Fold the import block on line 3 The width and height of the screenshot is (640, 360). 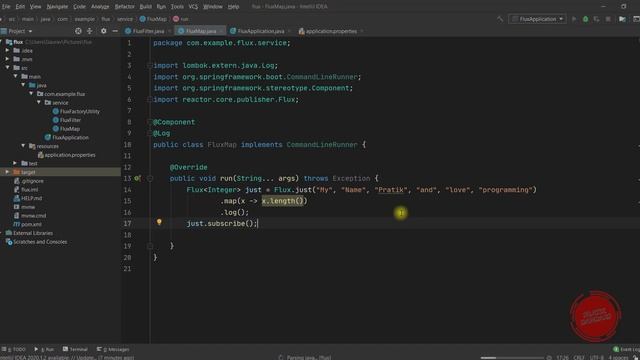150,65
